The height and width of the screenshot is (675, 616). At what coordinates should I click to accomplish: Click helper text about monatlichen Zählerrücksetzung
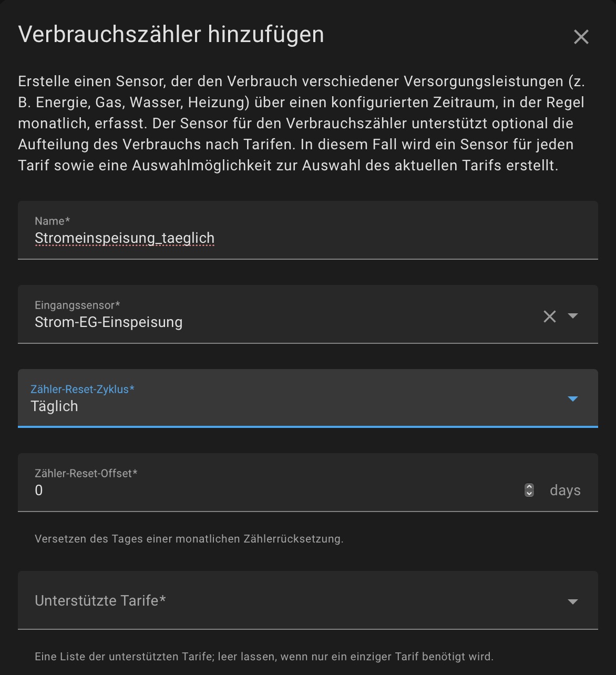189,539
